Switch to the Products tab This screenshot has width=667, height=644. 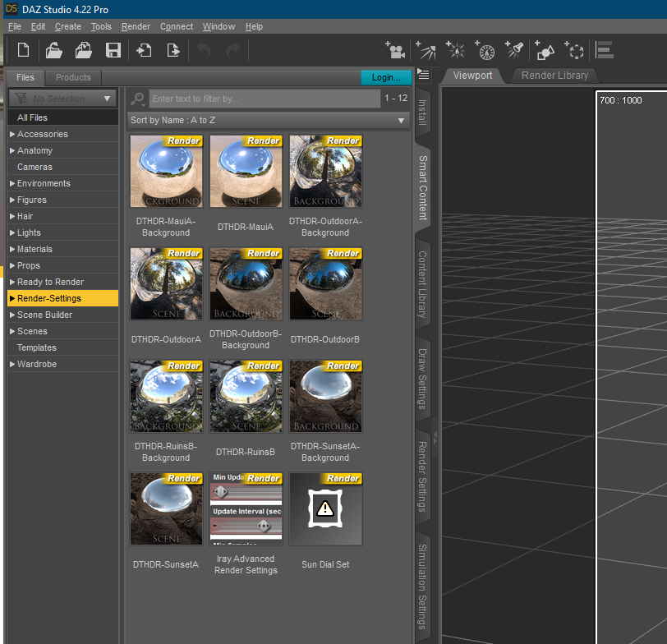[73, 77]
